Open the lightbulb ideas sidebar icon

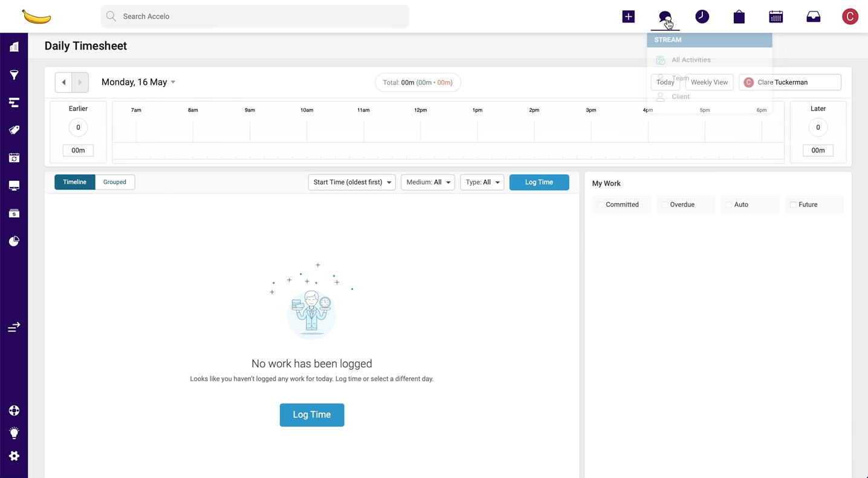coord(14,433)
